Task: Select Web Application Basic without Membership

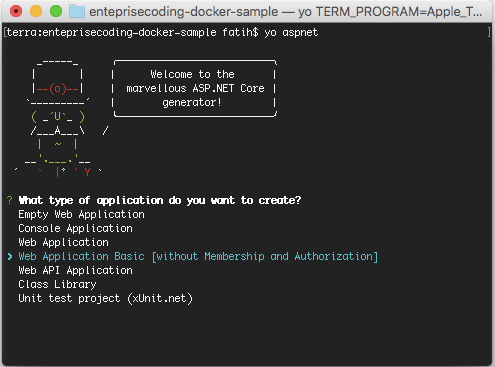Action: click(x=198, y=257)
